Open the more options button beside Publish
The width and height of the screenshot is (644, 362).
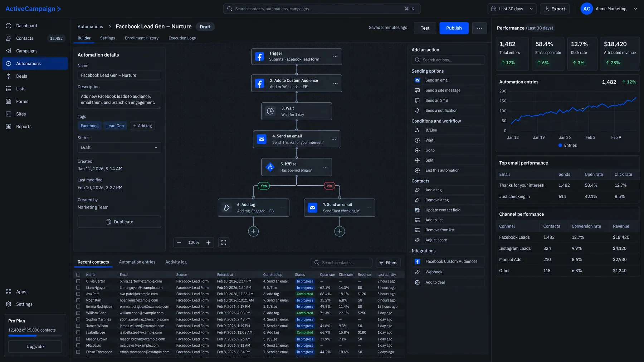[x=479, y=28]
